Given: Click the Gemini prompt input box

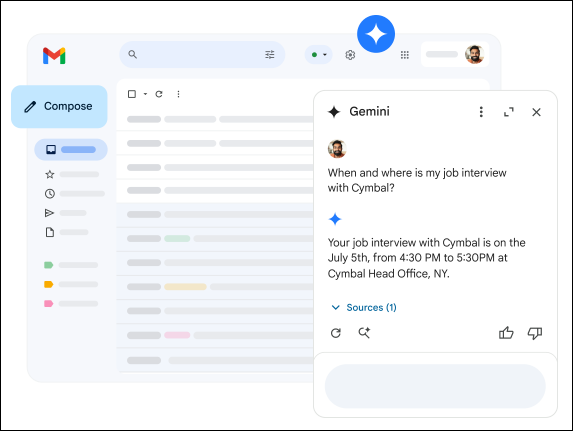Looking at the screenshot, I should coord(435,386).
